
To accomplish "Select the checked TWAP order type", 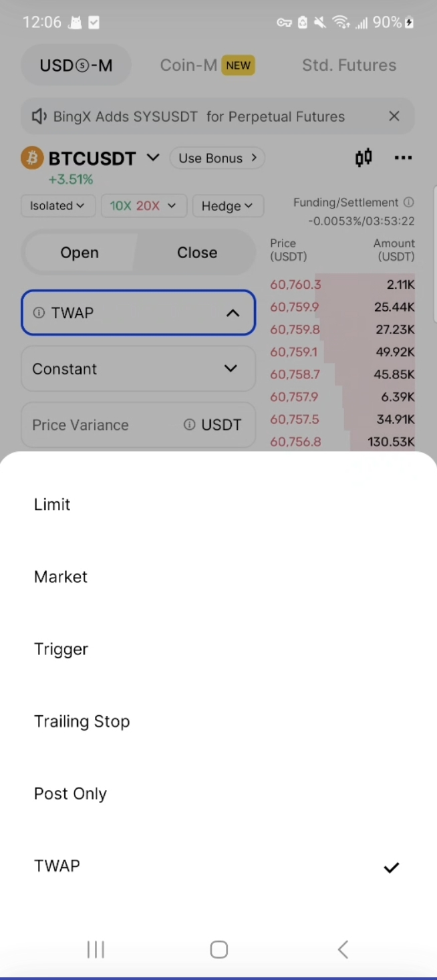I will pos(57,866).
